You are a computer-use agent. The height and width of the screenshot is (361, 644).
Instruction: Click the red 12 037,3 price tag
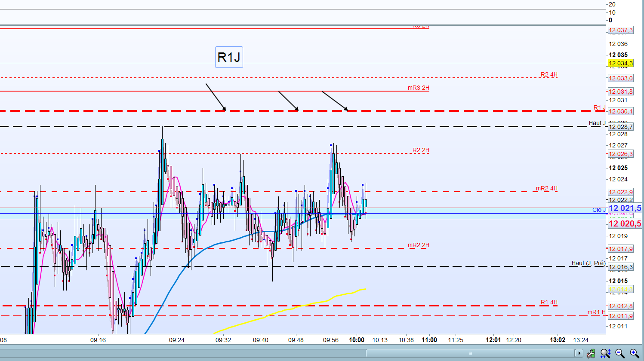click(620, 30)
